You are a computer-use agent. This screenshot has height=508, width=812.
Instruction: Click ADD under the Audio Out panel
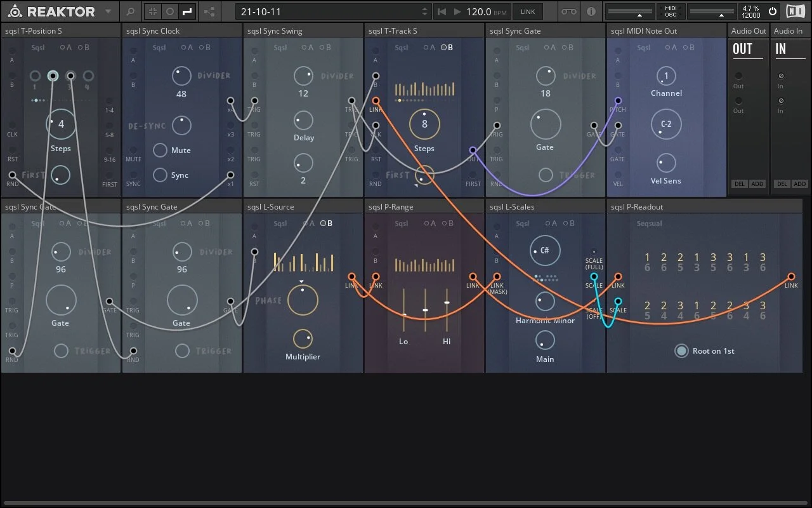pos(757,184)
